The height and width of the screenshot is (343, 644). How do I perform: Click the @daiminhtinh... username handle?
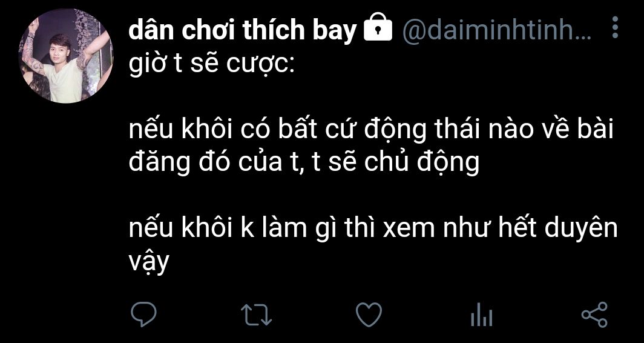click(496, 30)
